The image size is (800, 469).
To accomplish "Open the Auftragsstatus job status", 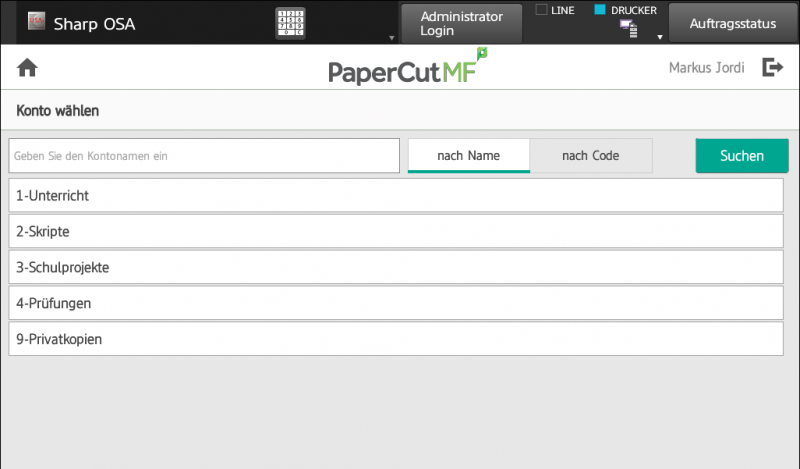I will point(732,23).
